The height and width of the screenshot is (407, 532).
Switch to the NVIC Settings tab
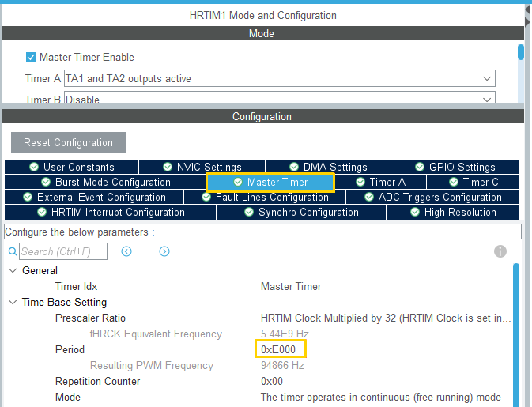pos(202,167)
